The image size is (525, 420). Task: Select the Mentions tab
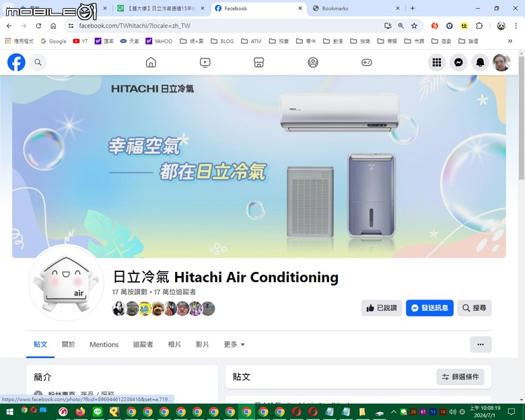click(104, 345)
